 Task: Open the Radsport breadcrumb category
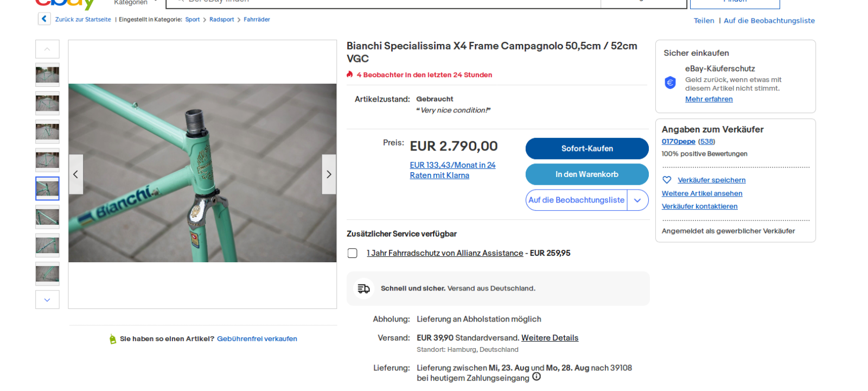(221, 20)
